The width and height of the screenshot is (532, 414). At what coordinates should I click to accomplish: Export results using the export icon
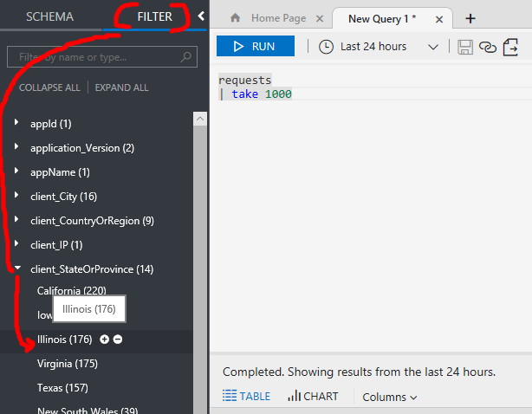(x=510, y=47)
